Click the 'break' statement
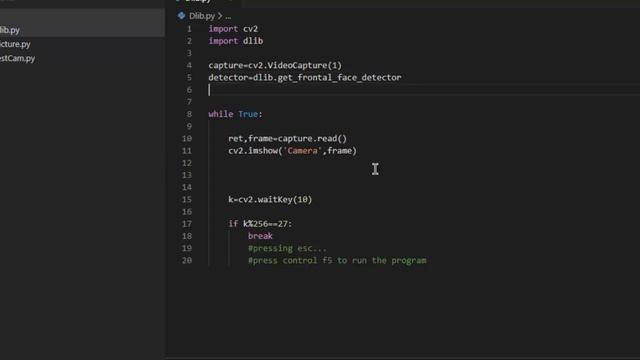The width and height of the screenshot is (640, 360). [260, 236]
